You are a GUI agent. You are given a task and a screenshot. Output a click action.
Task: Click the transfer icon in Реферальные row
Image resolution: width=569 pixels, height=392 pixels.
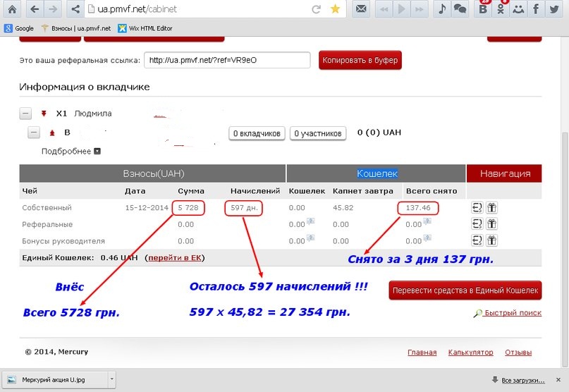point(477,224)
